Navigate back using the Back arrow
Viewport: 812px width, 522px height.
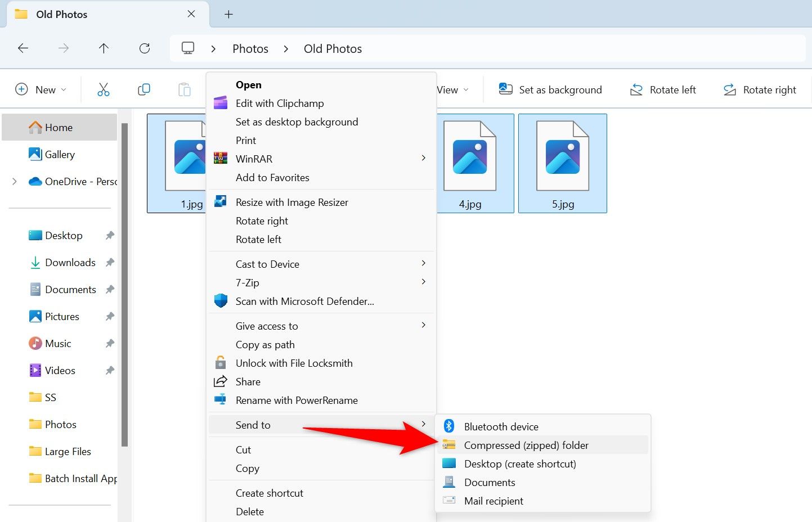(23, 48)
